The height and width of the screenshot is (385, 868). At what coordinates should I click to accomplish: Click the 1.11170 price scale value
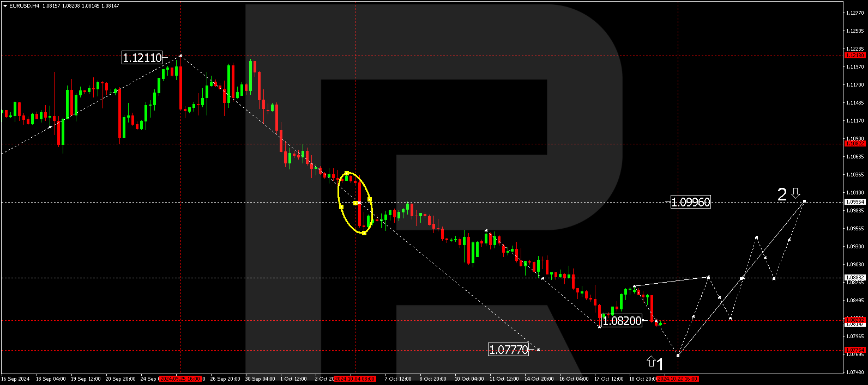click(854, 121)
